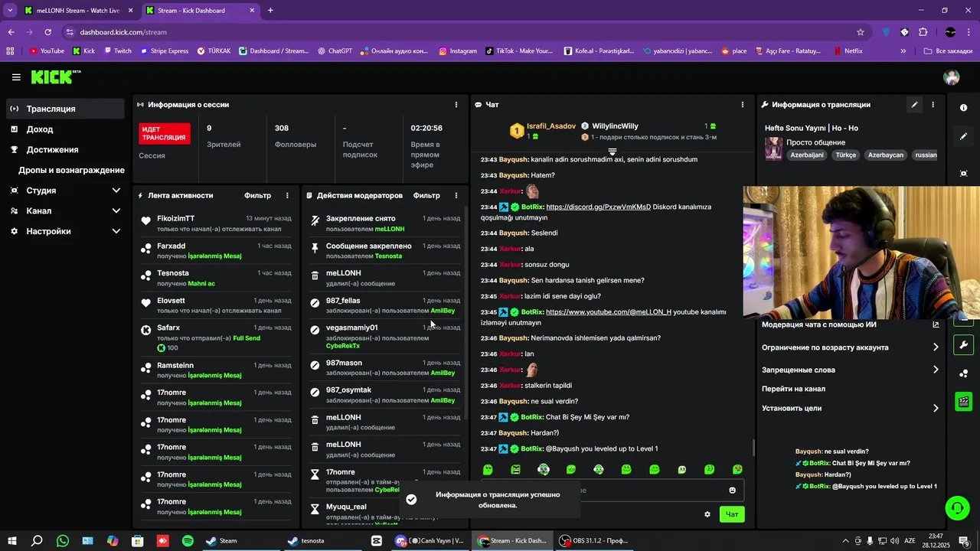Click the Действия модераторов panel scrollbar
This screenshot has width=980, height=551.
pyautogui.click(x=466, y=312)
